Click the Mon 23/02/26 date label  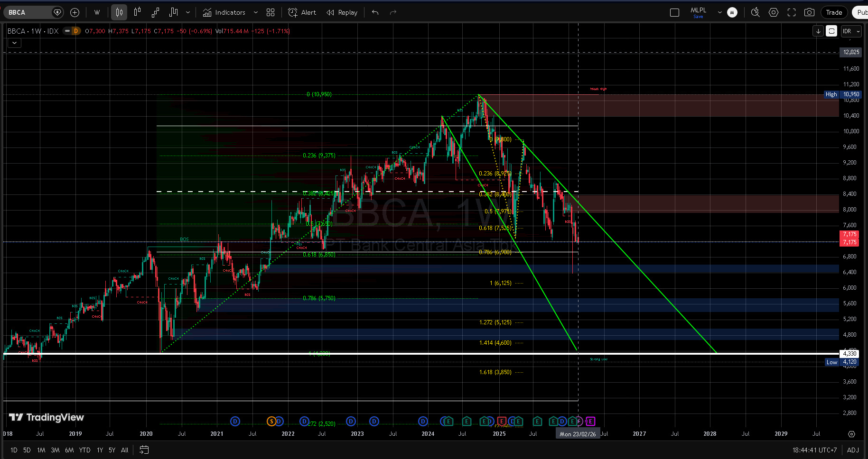(578, 434)
